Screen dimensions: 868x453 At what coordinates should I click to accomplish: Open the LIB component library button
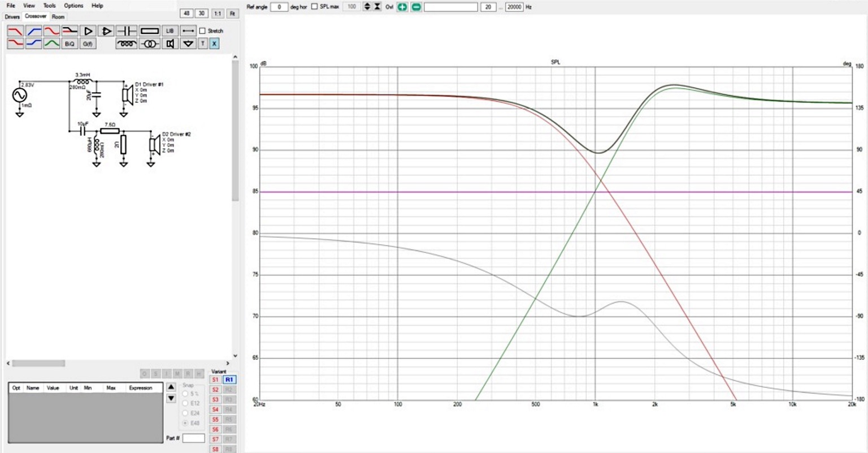(x=170, y=31)
